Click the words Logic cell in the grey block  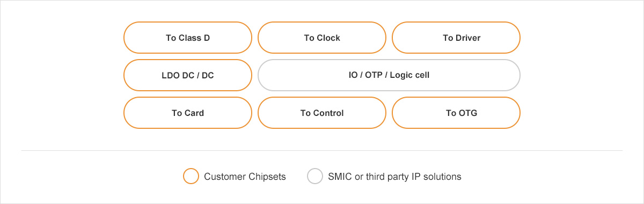[409, 75]
